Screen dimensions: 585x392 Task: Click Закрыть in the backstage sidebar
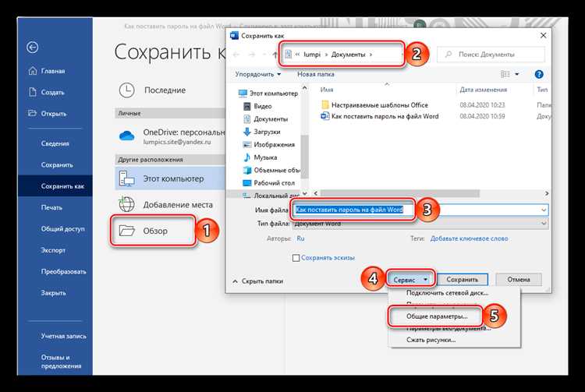[x=53, y=293]
